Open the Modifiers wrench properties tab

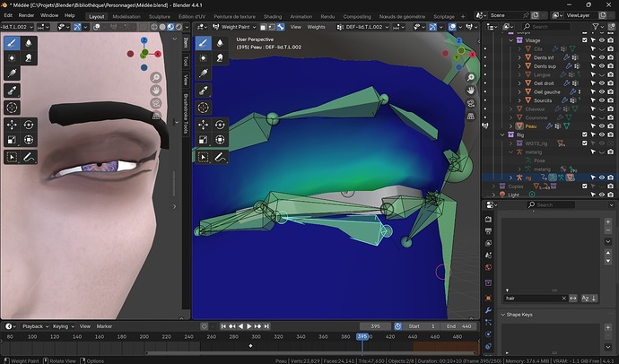(x=489, y=310)
